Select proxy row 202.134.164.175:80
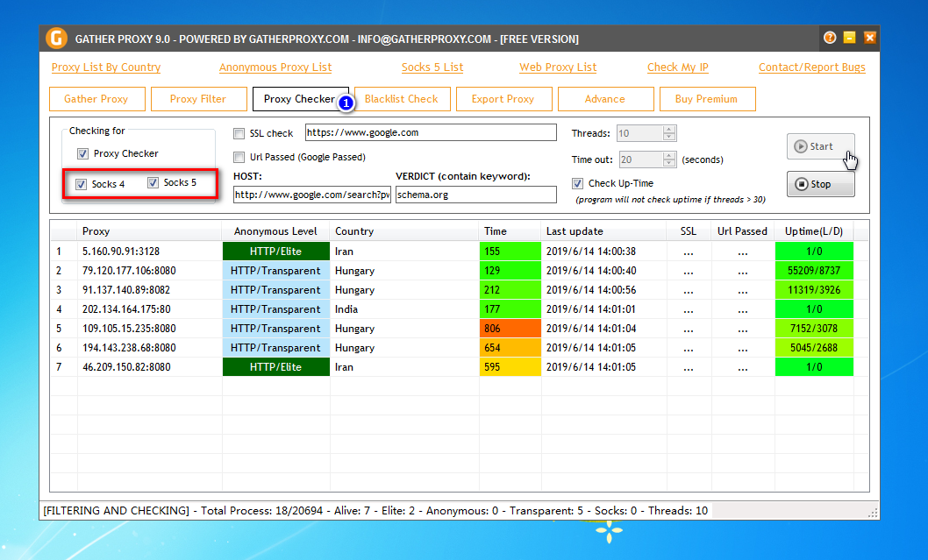Image resolution: width=928 pixels, height=560 pixels. click(460, 309)
